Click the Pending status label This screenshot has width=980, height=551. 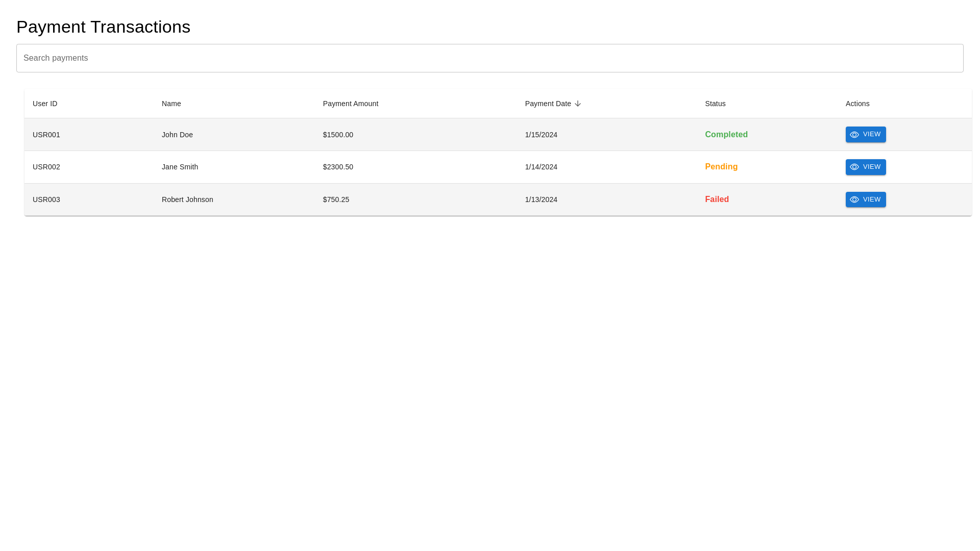point(721,167)
